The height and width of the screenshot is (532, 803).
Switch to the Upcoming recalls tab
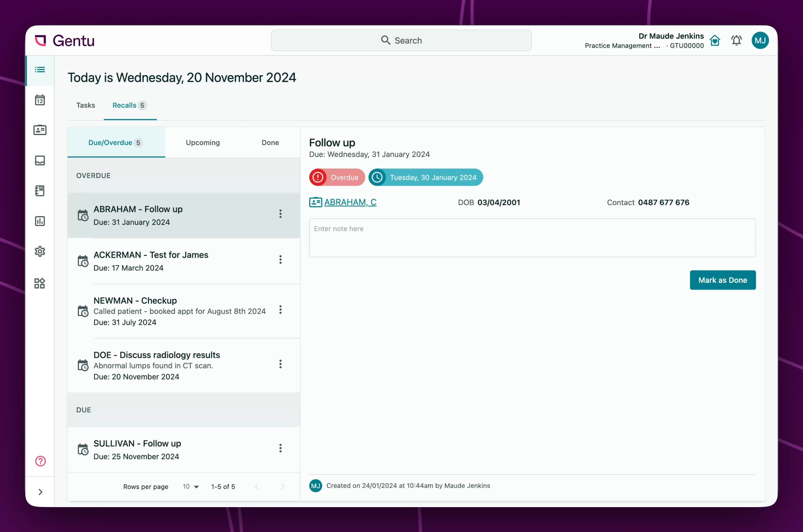(202, 143)
